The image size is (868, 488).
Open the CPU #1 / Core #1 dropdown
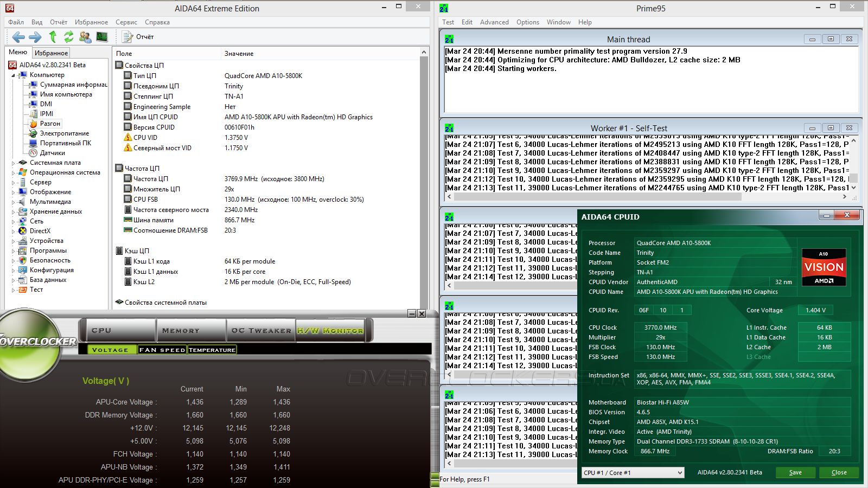click(633, 473)
